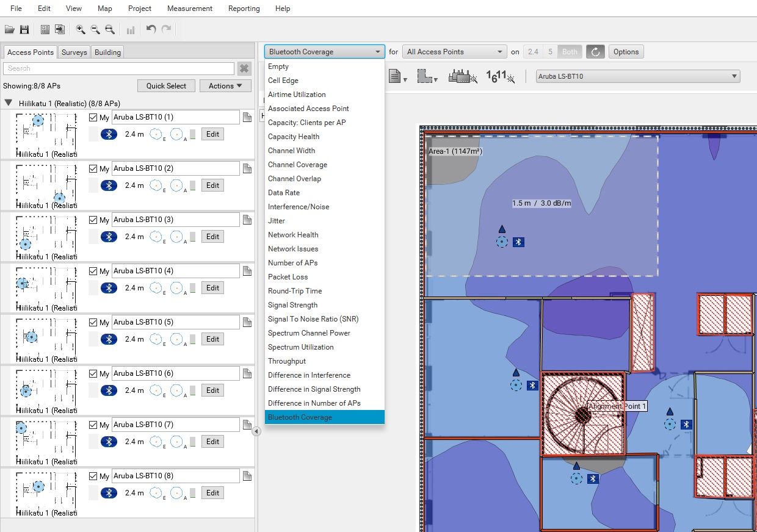
Task: Click azimuth antenna pattern A for Aruba LS-BT10 (5)
Action: [178, 339]
